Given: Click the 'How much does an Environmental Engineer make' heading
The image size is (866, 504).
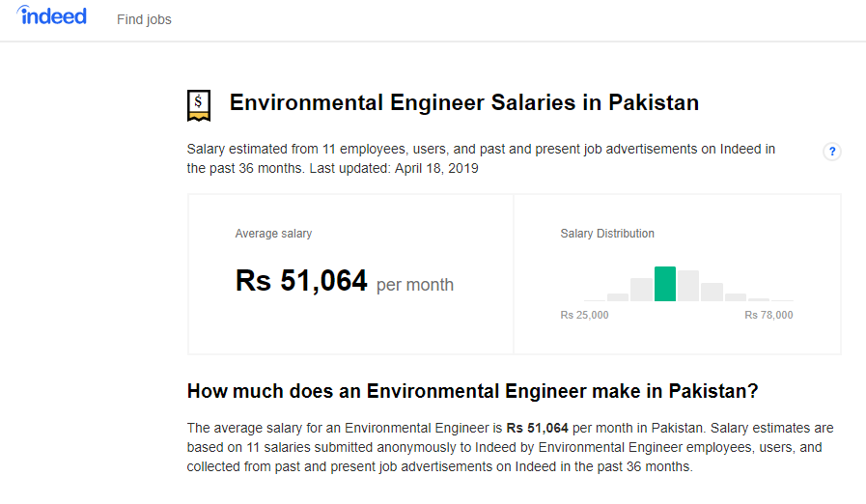Looking at the screenshot, I should coord(472,391).
